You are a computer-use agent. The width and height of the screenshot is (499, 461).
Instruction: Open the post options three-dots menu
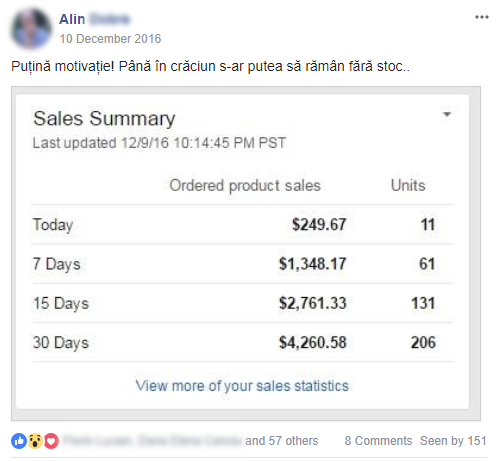pos(482,17)
